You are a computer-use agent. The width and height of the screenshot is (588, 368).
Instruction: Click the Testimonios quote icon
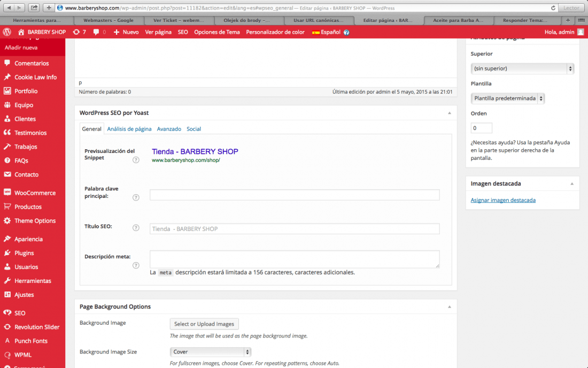[7, 133]
